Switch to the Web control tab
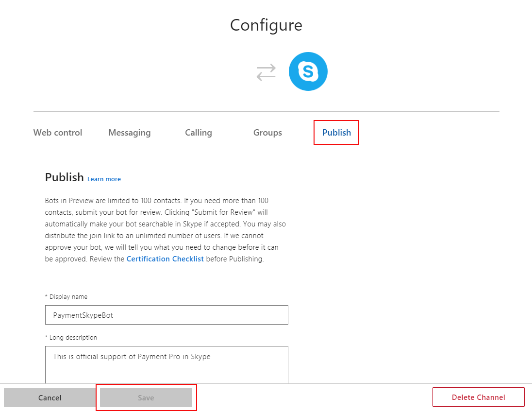The height and width of the screenshot is (414, 532). pyautogui.click(x=58, y=133)
